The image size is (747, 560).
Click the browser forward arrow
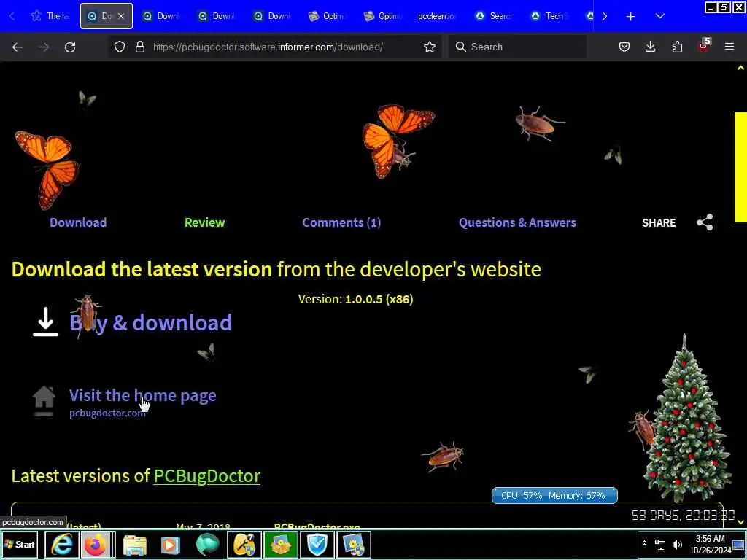click(x=44, y=47)
